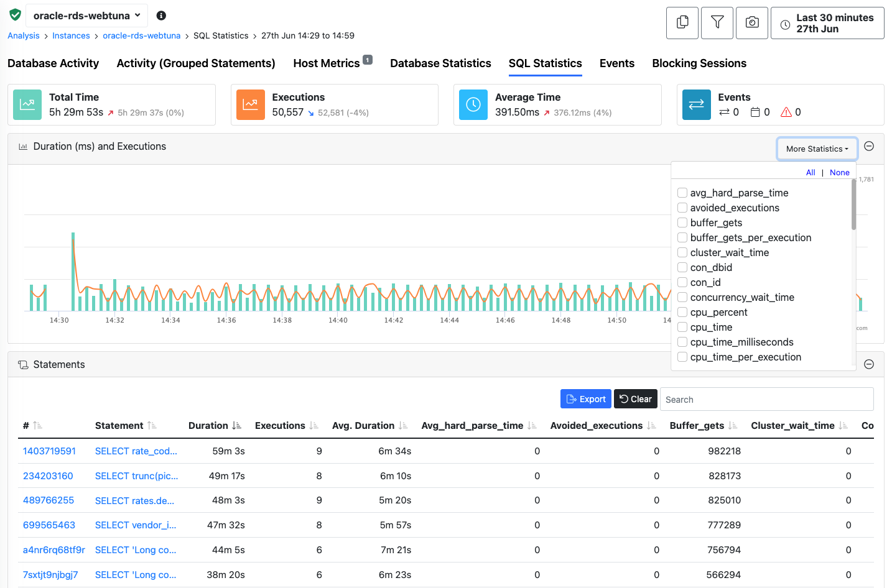Screen dimensions: 892x588
Task: Sort by Statement column sort icon
Action: [x=152, y=426]
